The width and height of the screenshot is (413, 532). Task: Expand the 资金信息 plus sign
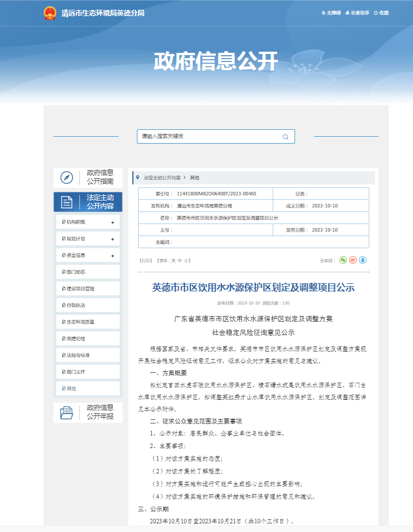[112, 256]
